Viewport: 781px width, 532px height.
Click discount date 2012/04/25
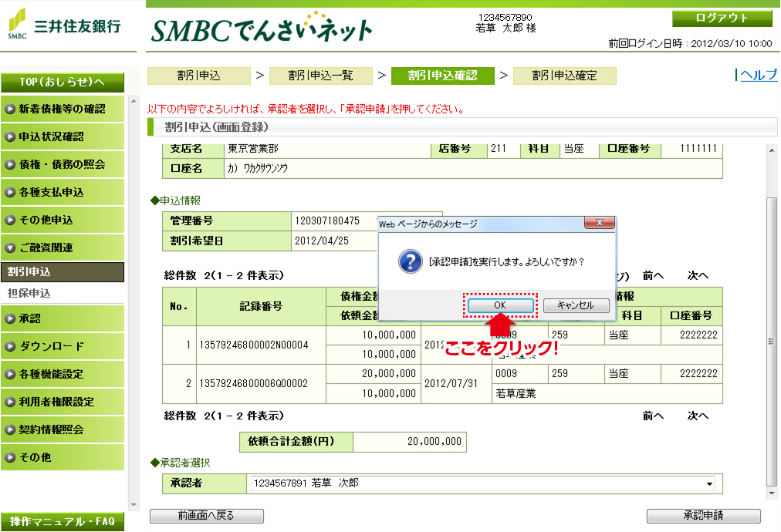pos(322,241)
